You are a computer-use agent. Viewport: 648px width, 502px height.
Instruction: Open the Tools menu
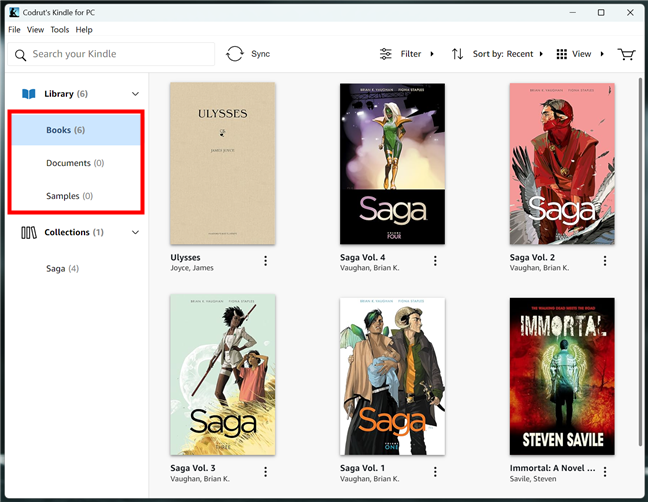click(x=60, y=30)
